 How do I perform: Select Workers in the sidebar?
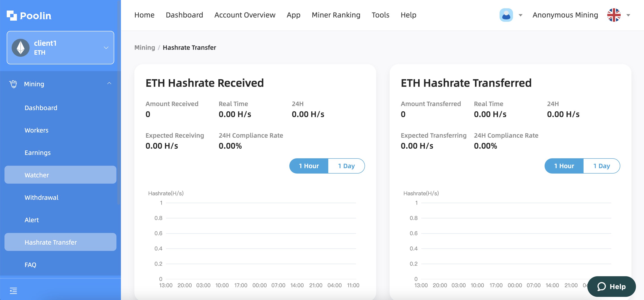tap(60, 130)
